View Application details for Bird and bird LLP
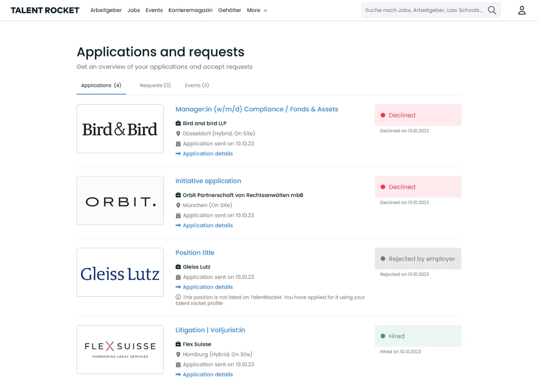538x392 pixels. click(208, 154)
